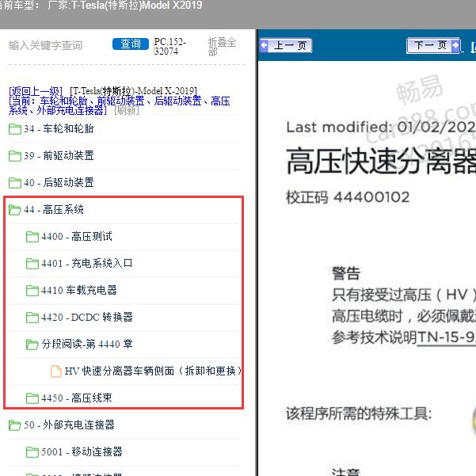Click the 该程序所需的特殊工具 text
This screenshot has height=476, width=476.
pos(359,413)
